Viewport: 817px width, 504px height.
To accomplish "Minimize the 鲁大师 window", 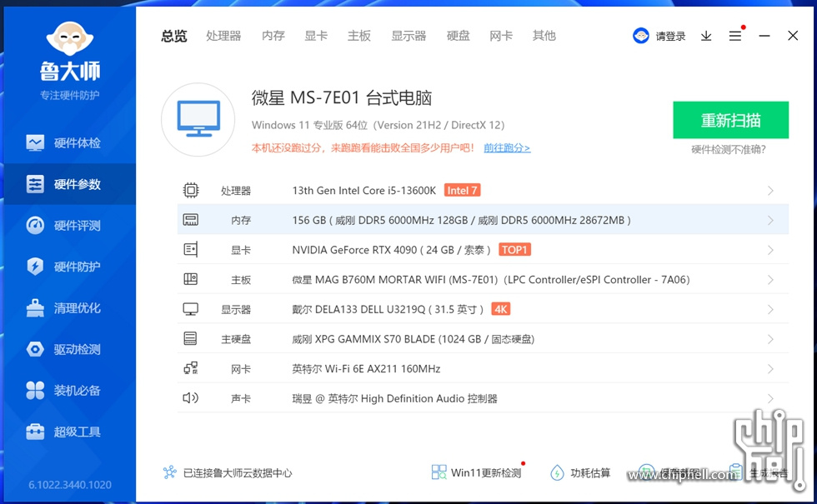I will pyautogui.click(x=764, y=36).
